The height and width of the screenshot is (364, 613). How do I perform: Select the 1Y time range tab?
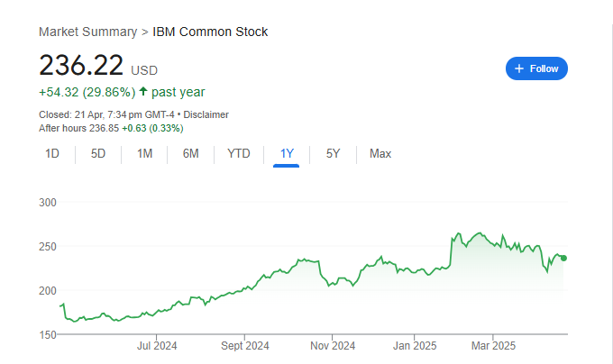287,153
